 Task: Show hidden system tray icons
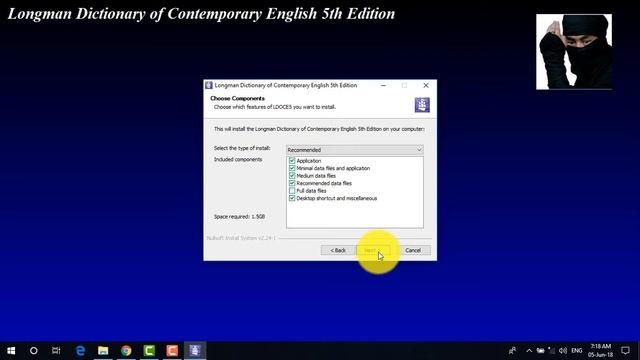pyautogui.click(x=529, y=351)
